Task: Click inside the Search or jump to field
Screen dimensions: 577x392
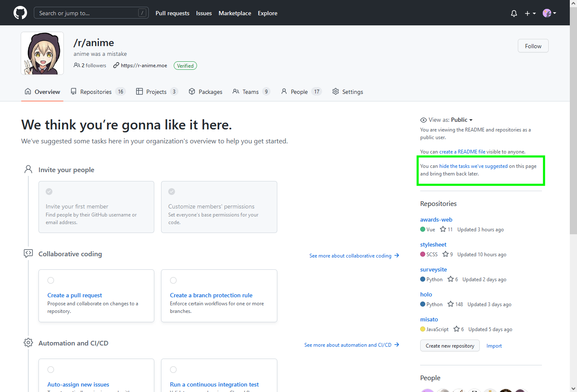Action: [x=85, y=13]
